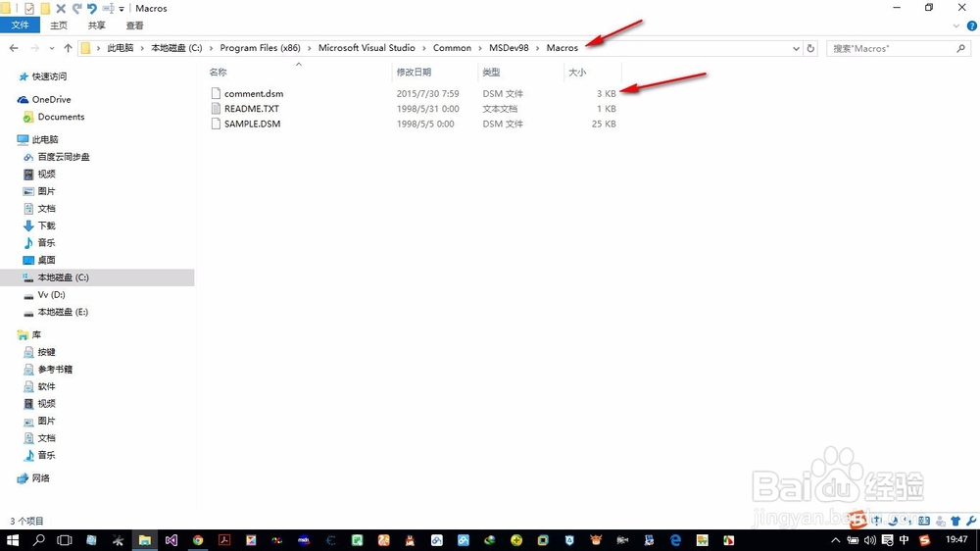Click 本地磁盘 (C:) in address path
Image resolution: width=980 pixels, height=551 pixels.
pos(176,48)
